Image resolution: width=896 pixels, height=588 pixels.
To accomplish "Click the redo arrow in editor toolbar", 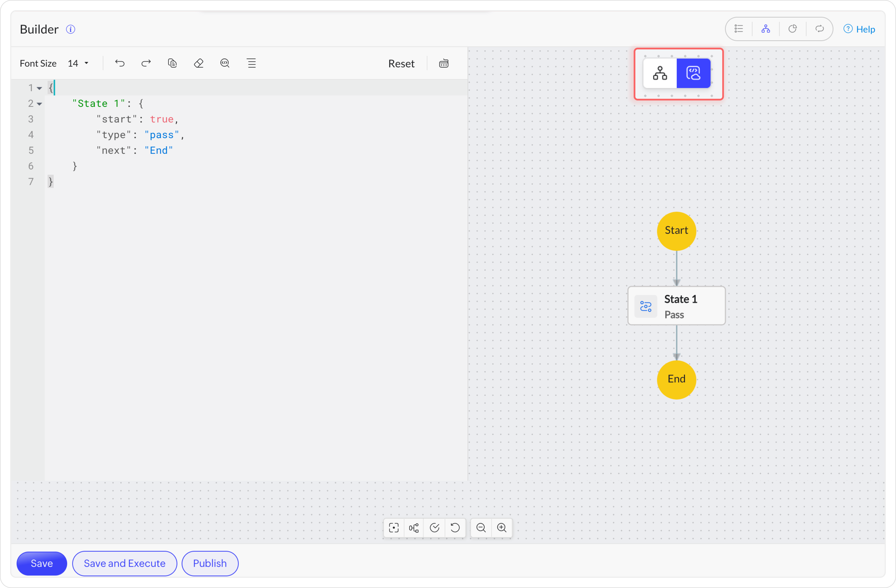I will (146, 63).
